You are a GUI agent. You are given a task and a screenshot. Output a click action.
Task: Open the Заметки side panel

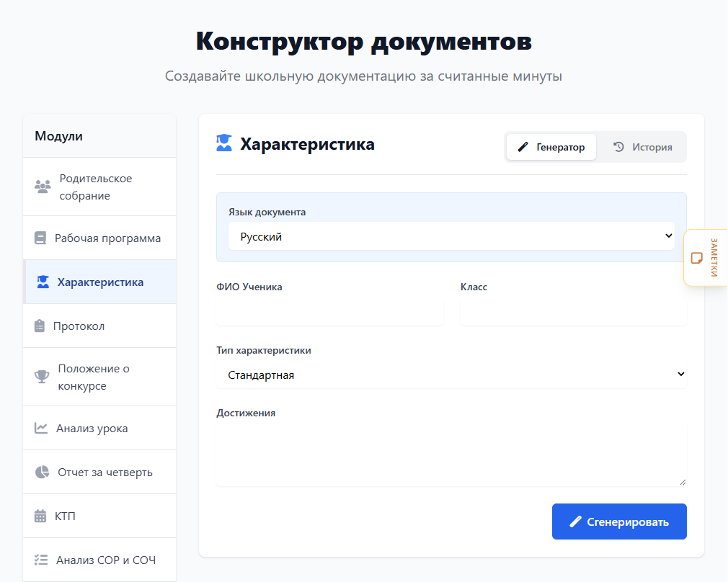[x=706, y=258]
